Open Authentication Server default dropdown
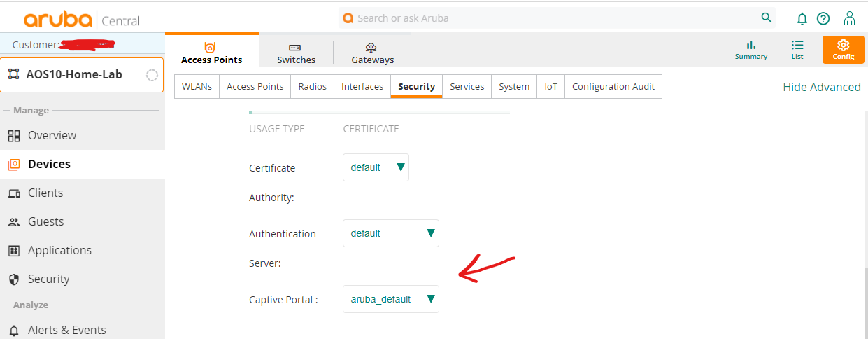 (390, 233)
